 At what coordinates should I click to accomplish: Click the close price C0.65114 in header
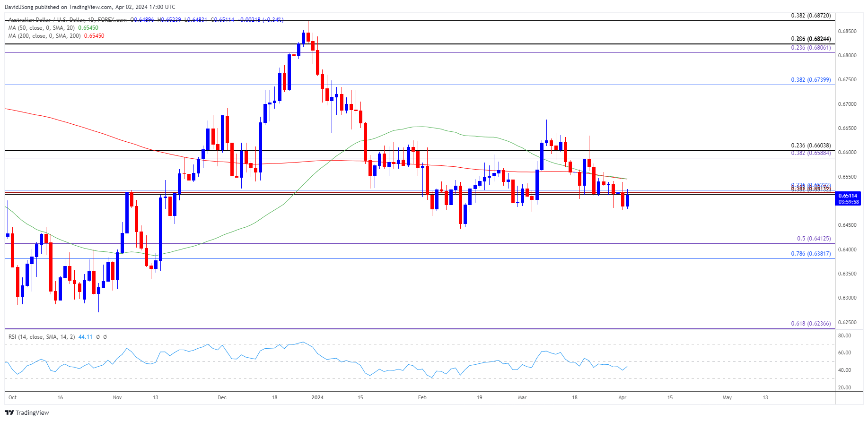pyautogui.click(x=222, y=20)
